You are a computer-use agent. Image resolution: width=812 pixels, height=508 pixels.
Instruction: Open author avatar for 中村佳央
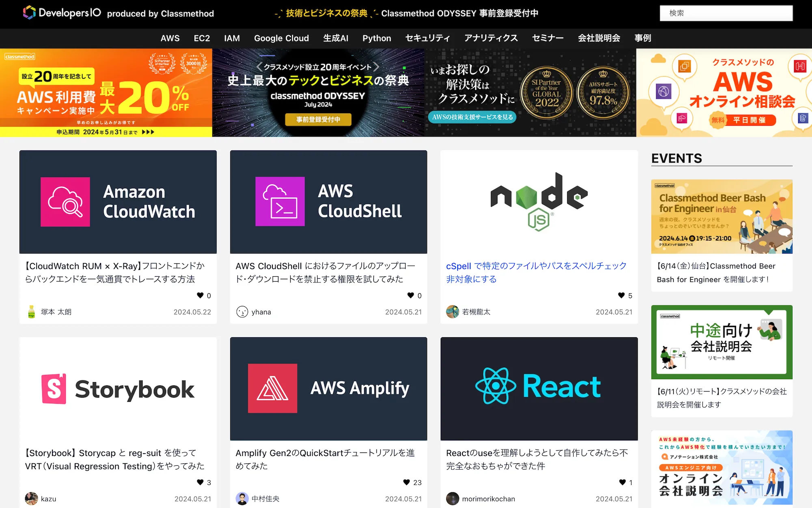[x=242, y=499]
